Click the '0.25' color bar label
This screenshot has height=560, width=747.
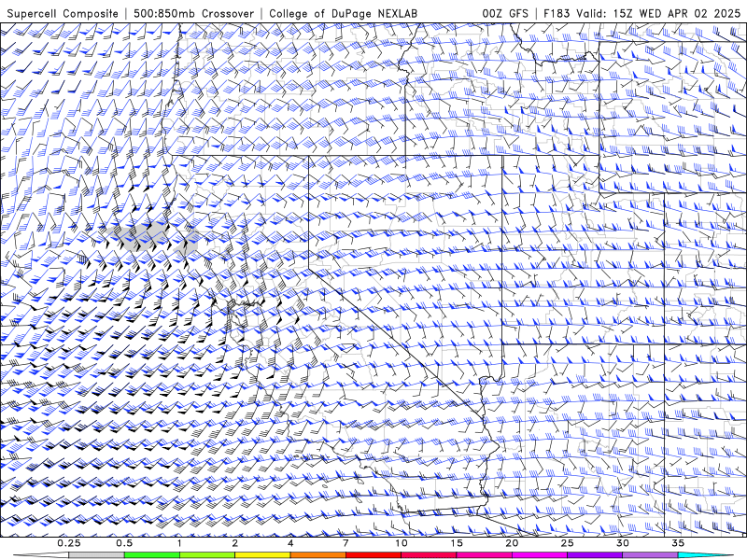click(x=69, y=543)
